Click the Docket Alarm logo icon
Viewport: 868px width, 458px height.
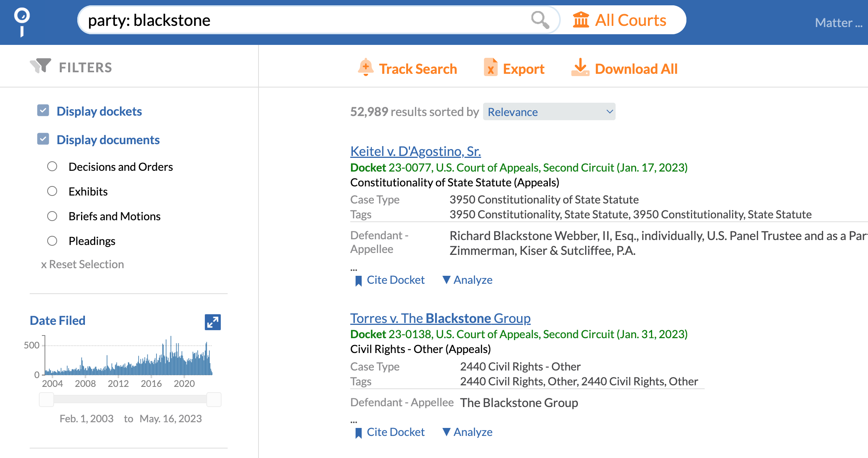[22, 22]
